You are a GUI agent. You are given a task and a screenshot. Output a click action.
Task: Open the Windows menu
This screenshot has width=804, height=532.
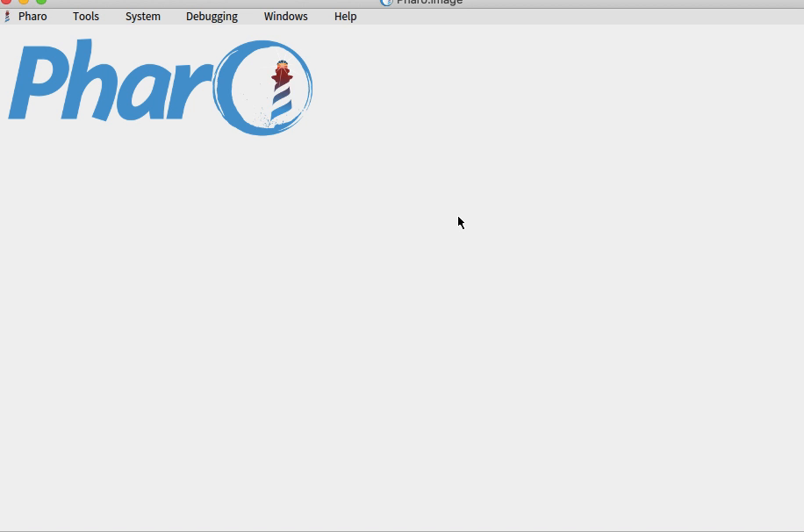285,17
